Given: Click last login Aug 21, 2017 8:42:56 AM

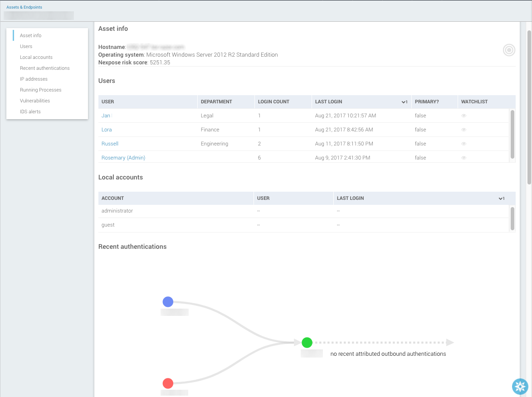Looking at the screenshot, I should click(x=344, y=130).
